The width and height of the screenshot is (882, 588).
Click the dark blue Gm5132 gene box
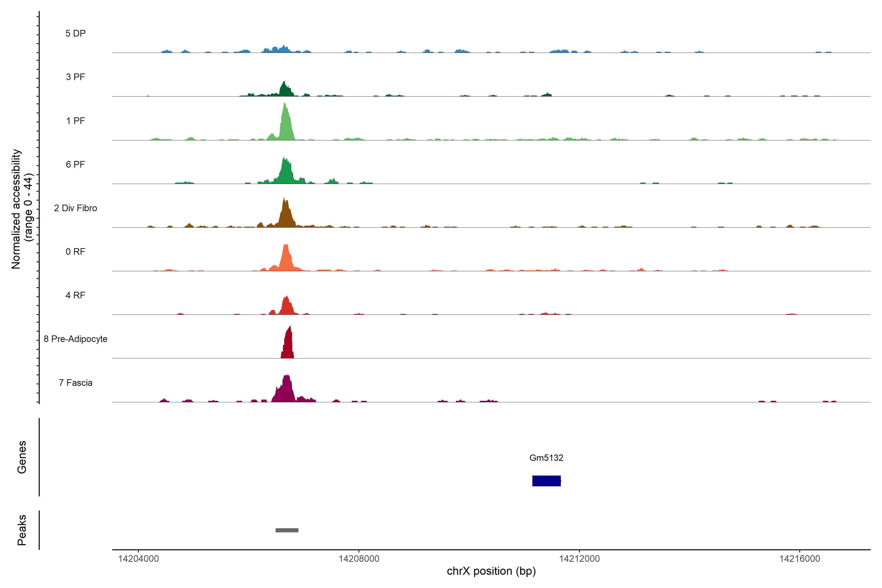546,481
